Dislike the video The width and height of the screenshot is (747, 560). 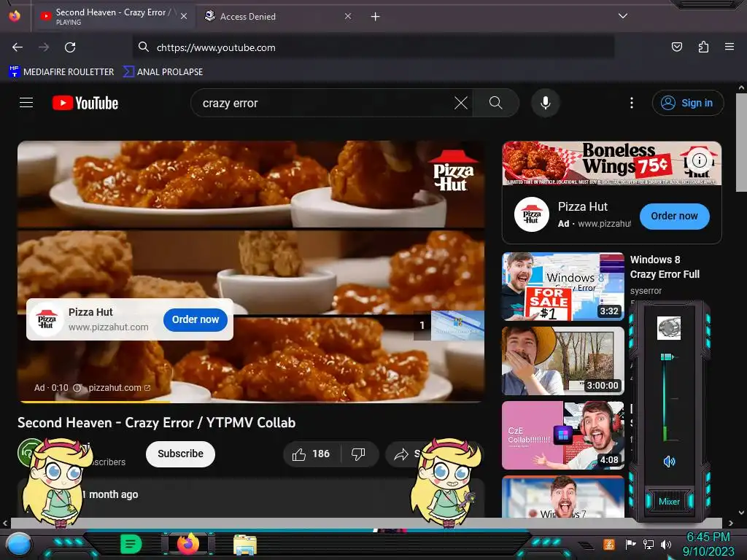point(358,454)
